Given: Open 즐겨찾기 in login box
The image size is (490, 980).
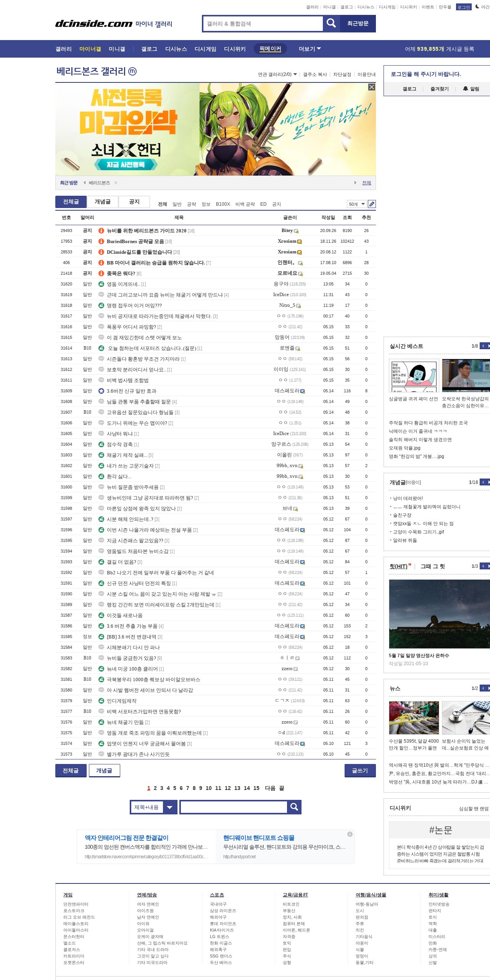Looking at the screenshot, I should (x=440, y=89).
